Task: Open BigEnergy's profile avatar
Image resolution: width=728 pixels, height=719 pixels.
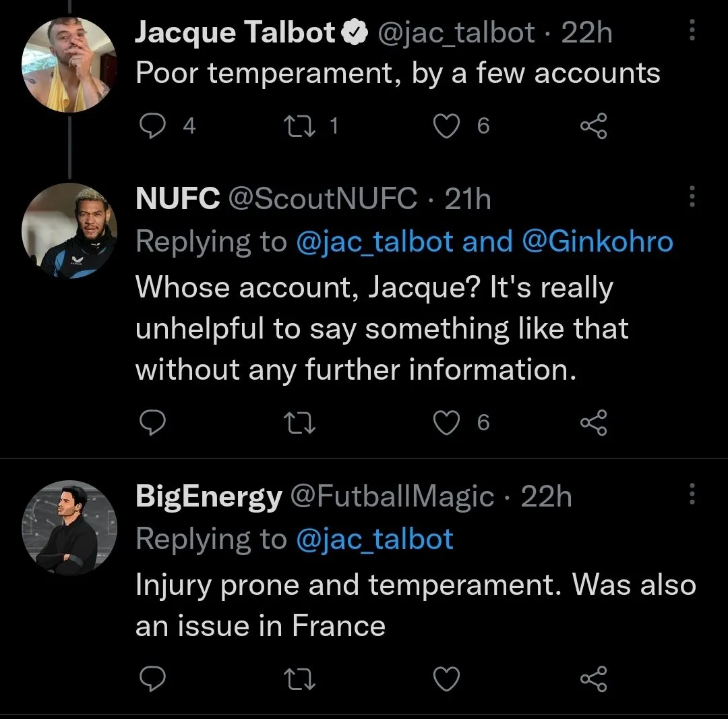Action: [x=69, y=527]
